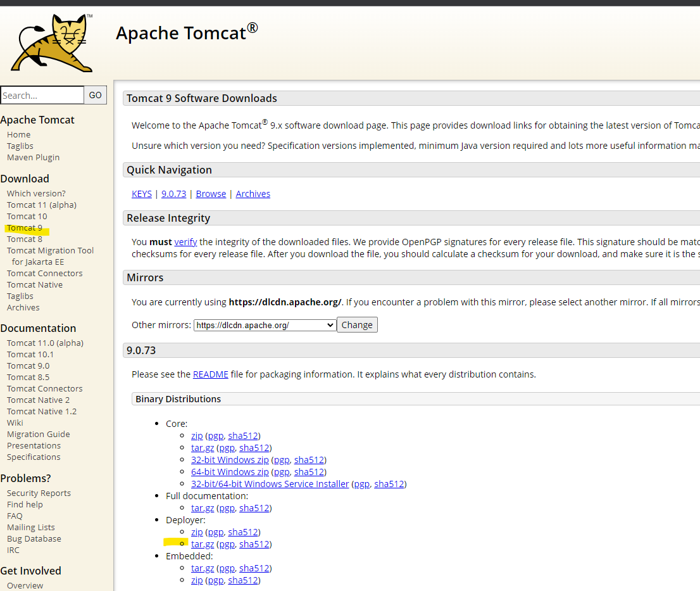
Task: Download 32-bit/64-bit Windows Service Installer
Action: click(x=270, y=484)
